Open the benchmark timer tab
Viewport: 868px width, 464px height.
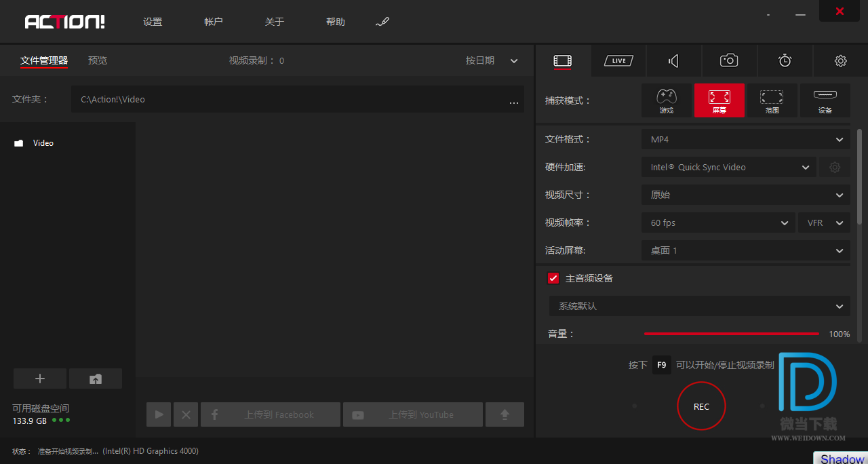click(x=785, y=61)
